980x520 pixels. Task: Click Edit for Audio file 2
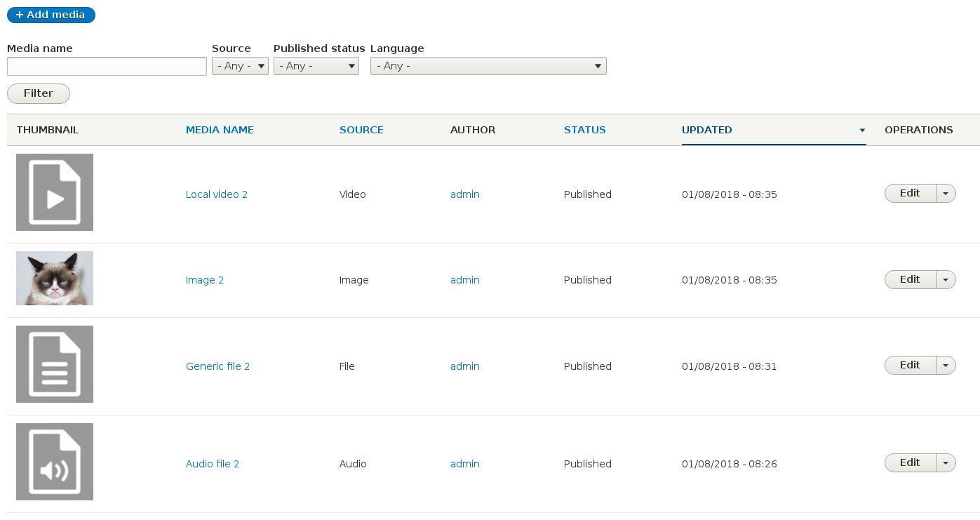tap(910, 463)
